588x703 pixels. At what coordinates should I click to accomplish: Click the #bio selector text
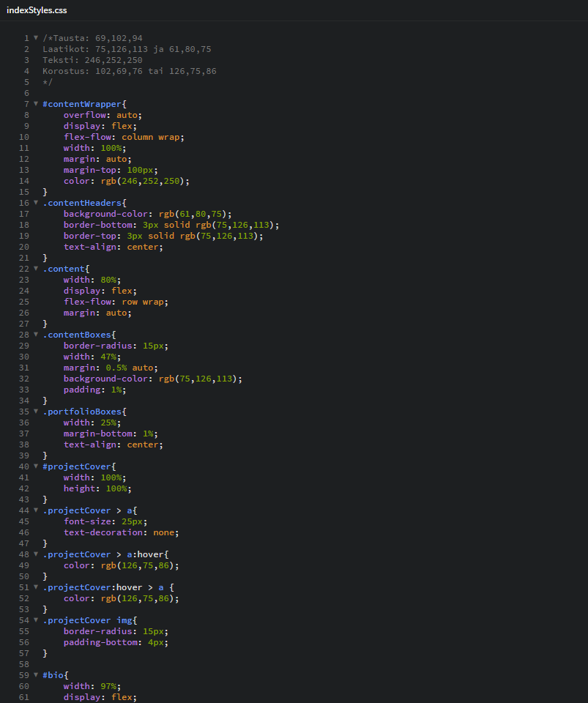[53, 675]
